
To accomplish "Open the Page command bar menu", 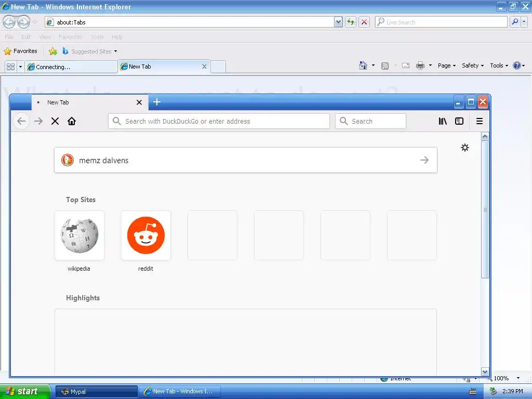I will click(x=446, y=65).
